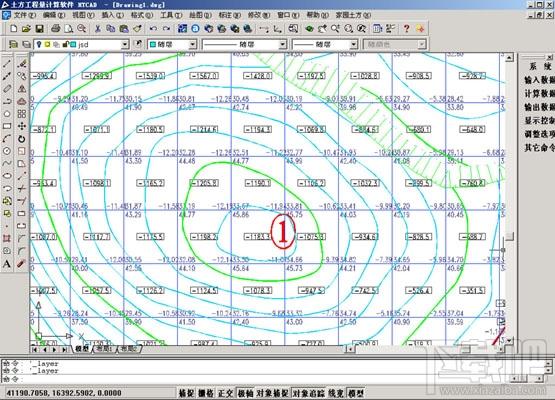Viewport: 555px width, 400px height.
Task: Click the New drawing icon
Action: pos(13,29)
